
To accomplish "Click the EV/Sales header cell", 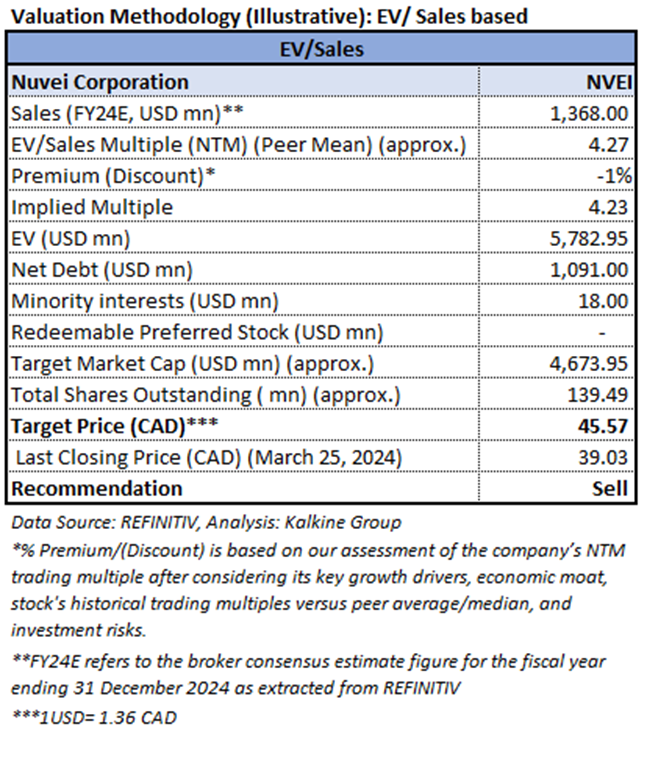I will pos(321,49).
